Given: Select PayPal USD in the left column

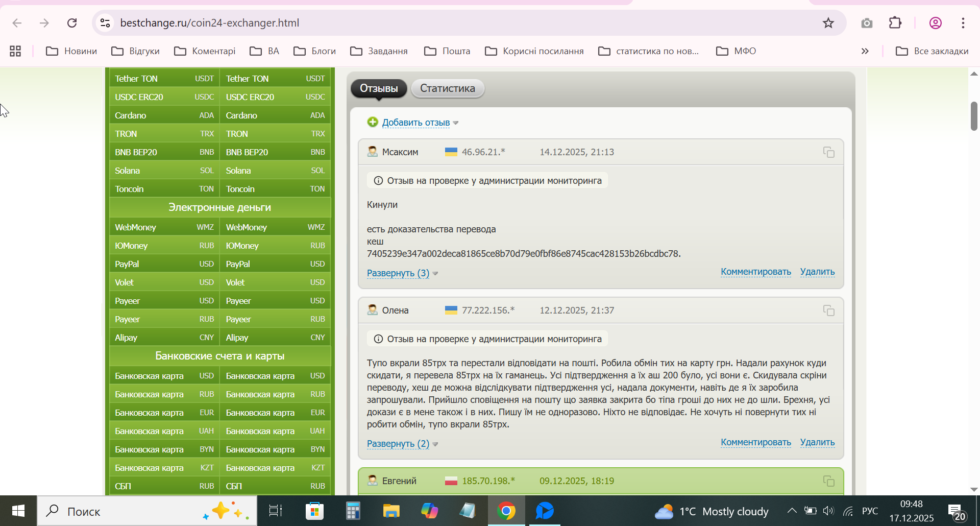Looking at the screenshot, I should coord(164,264).
